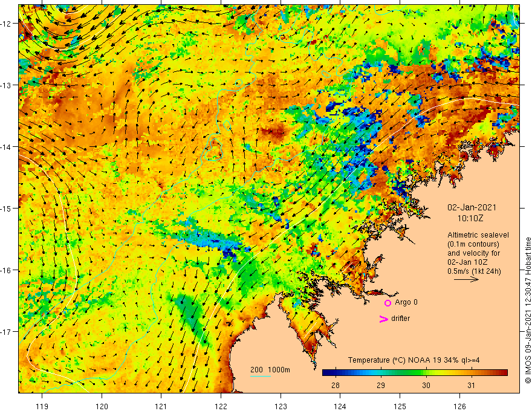Click latitude axis label -12

point(6,24)
